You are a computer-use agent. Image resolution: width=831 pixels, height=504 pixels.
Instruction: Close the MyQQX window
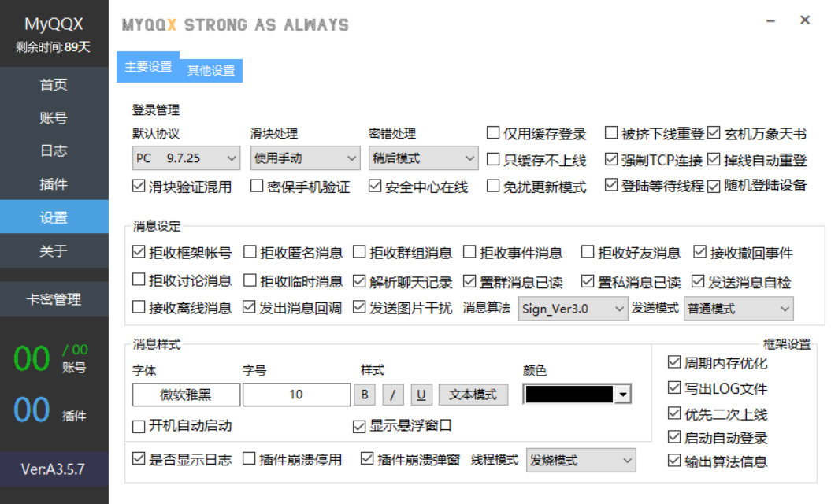click(x=805, y=20)
